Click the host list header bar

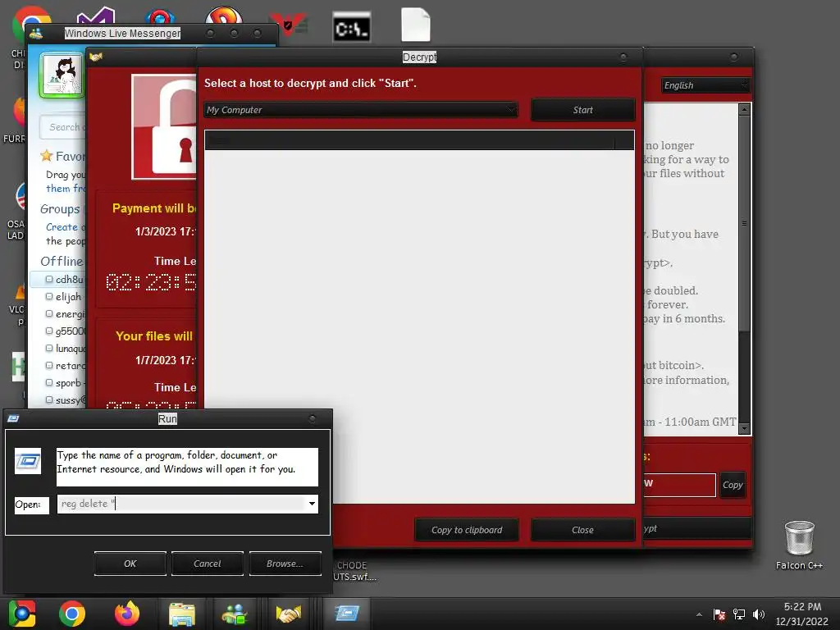tap(419, 140)
